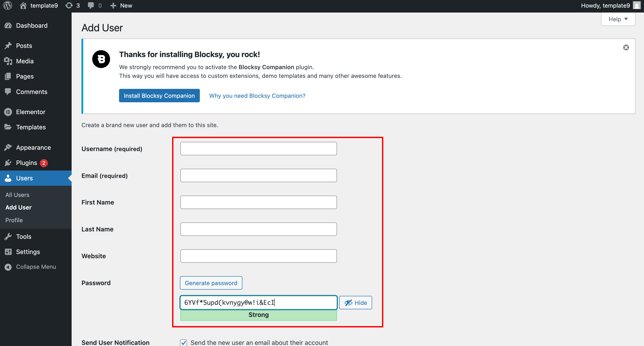Expand the Help dropdown tab
The width and height of the screenshot is (644, 346).
[618, 19]
